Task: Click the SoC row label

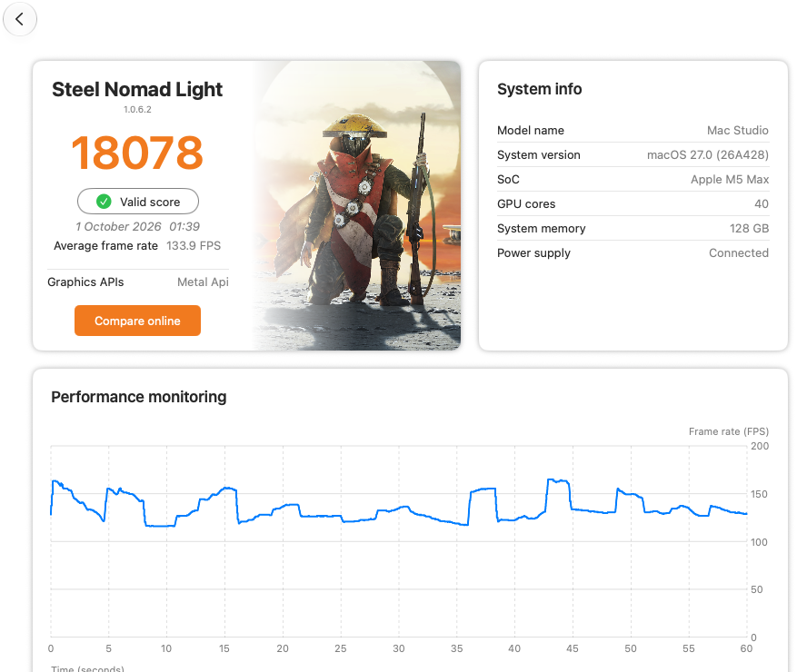Action: pyautogui.click(x=508, y=179)
